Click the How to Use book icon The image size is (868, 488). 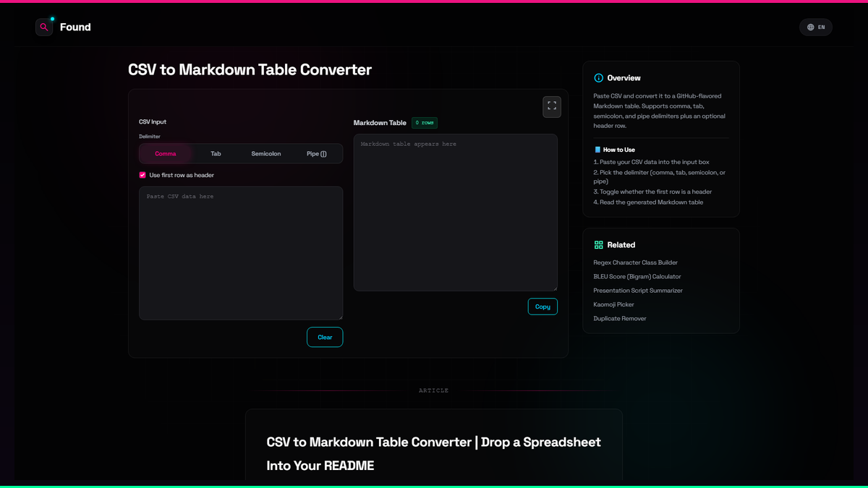click(597, 150)
